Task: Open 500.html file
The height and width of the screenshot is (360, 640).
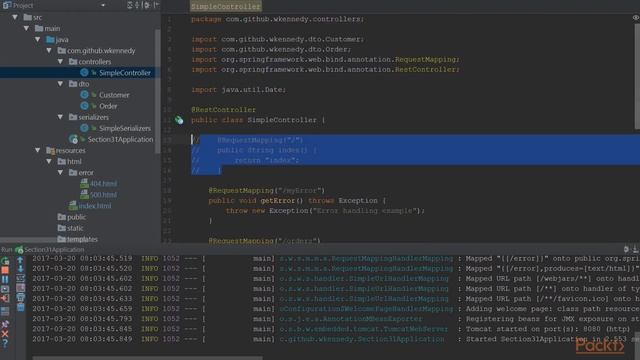Action: (x=103, y=195)
